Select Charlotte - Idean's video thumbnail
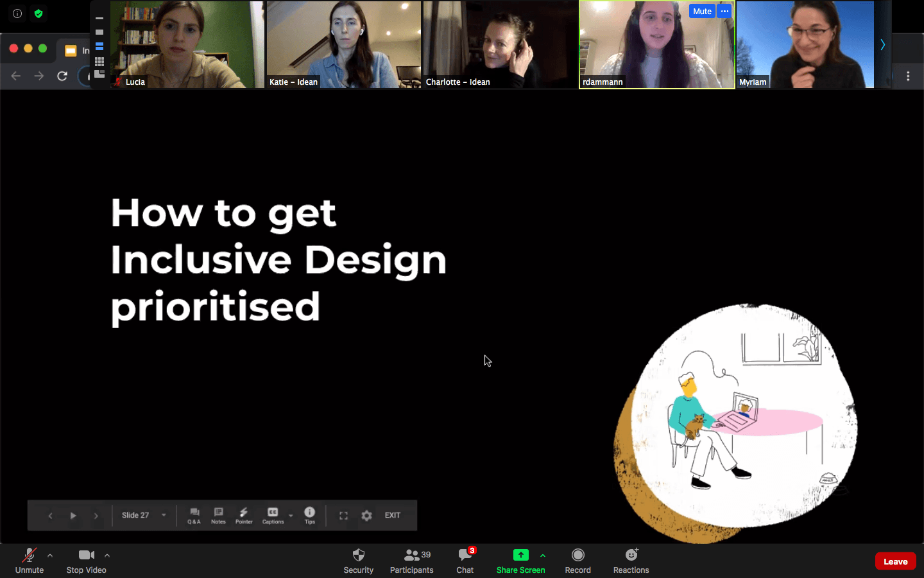This screenshot has height=578, width=924. click(501, 44)
